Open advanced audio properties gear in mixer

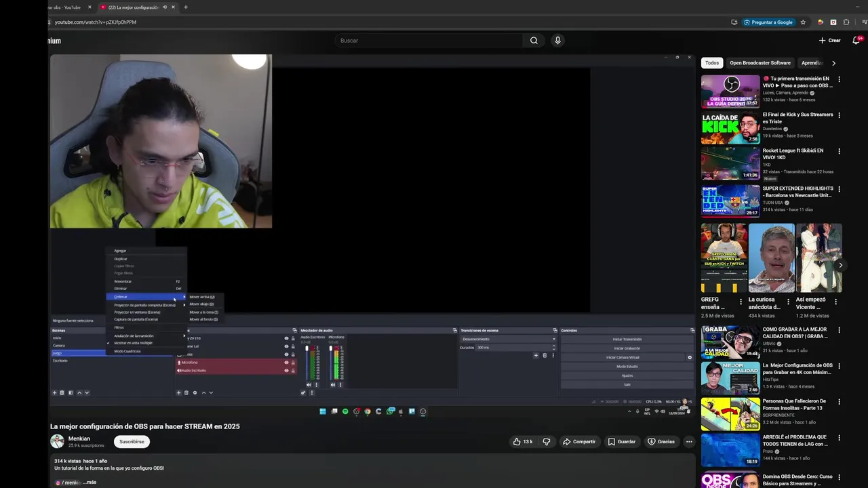point(303,392)
